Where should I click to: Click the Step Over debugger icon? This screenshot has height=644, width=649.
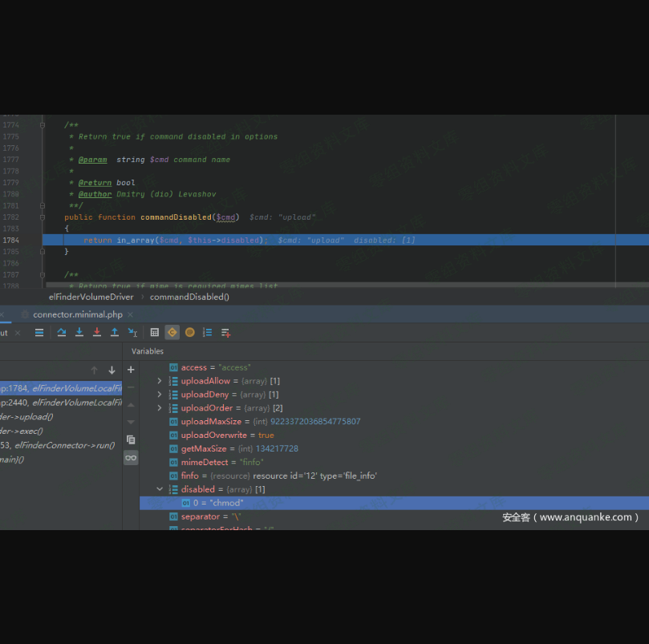click(x=62, y=332)
